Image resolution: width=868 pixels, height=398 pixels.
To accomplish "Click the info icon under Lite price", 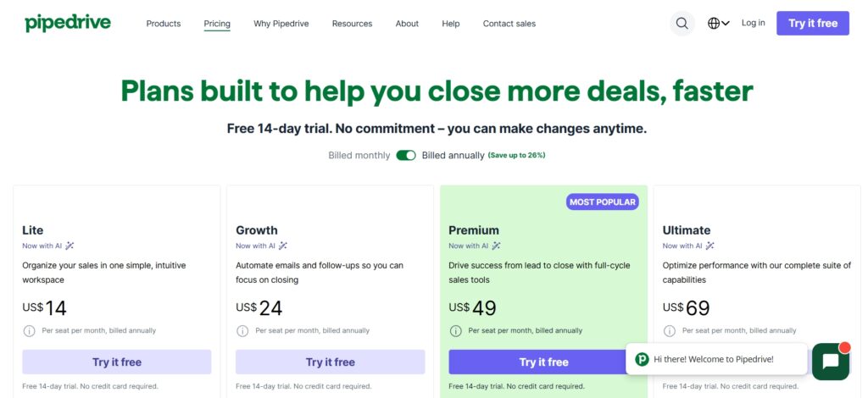I will (x=29, y=331).
